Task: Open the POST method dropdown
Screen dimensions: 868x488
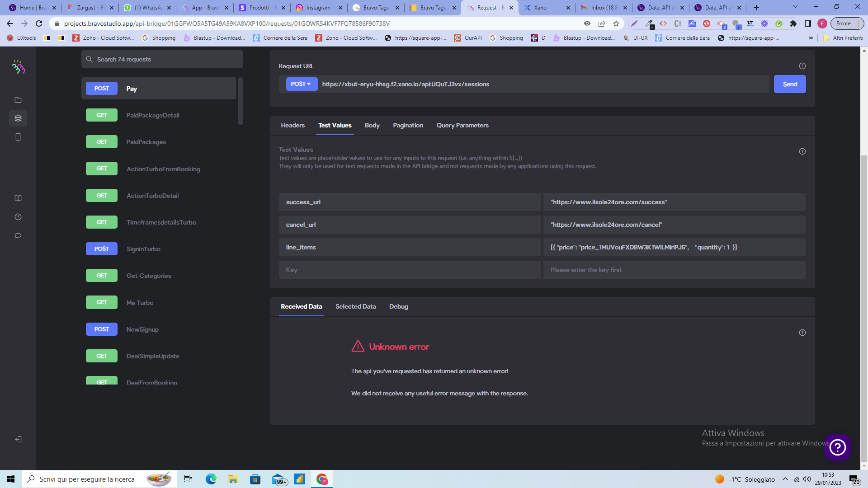Action: pos(302,84)
